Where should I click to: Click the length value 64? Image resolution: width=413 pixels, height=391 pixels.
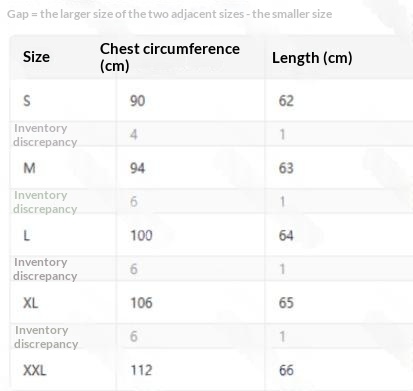tap(286, 236)
